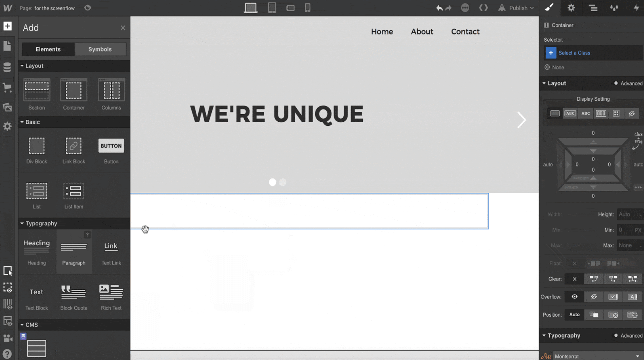This screenshot has width=644, height=360.
Task: Select the flex display setting
Action: point(601,113)
